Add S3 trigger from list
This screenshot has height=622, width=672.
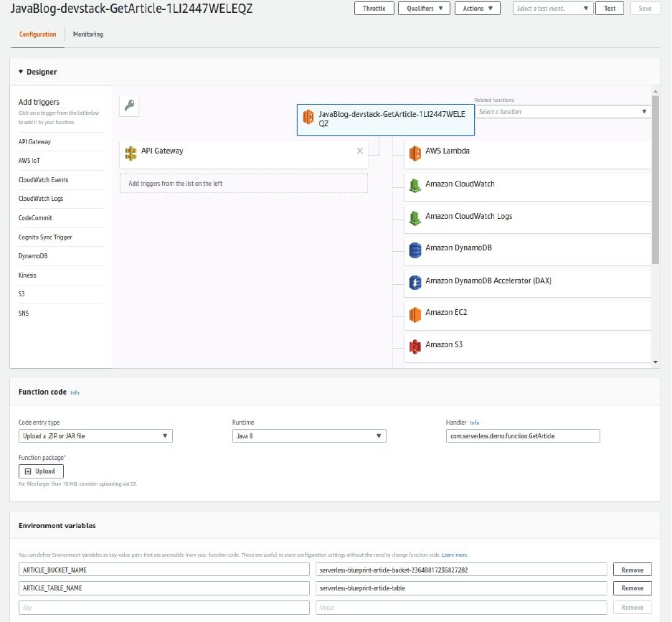22,293
